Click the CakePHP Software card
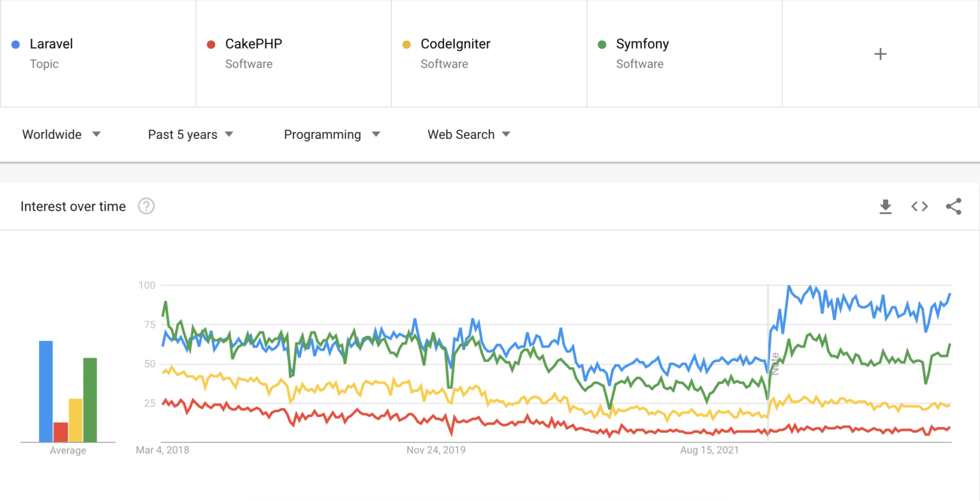This screenshot has width=980, height=501. (293, 54)
